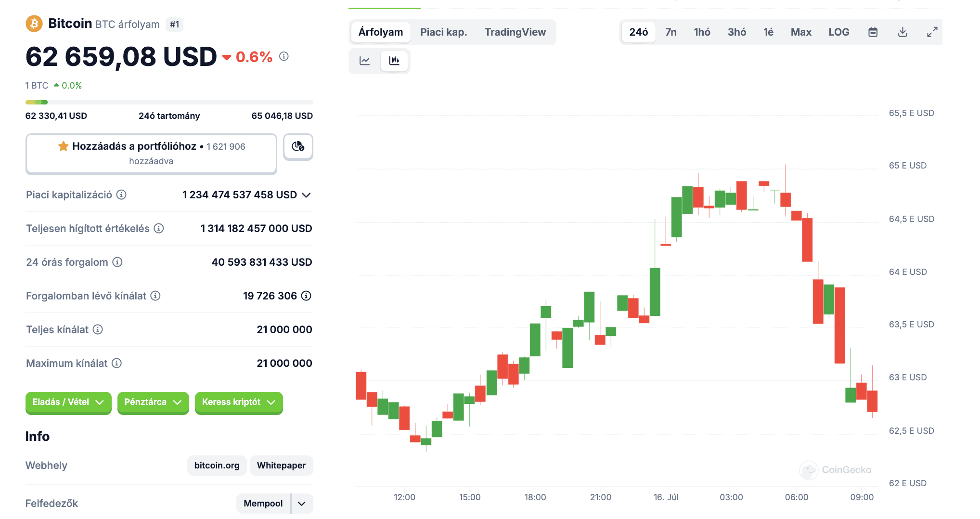Select Max time range

(801, 32)
